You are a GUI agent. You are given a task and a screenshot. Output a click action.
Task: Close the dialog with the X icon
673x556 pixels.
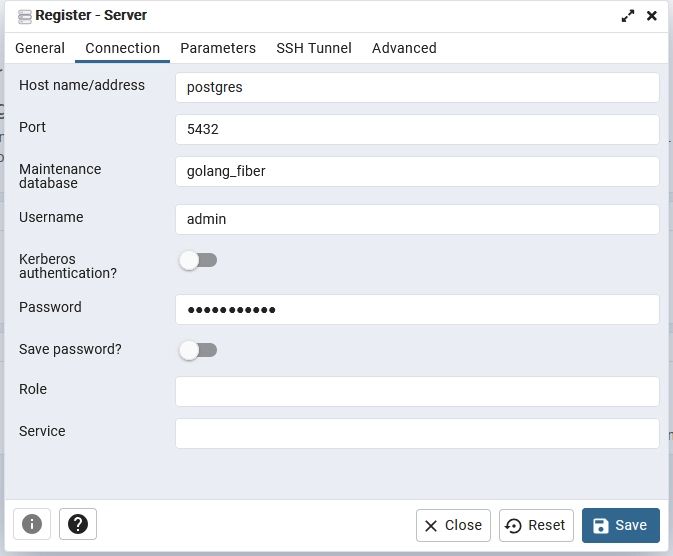click(x=652, y=16)
